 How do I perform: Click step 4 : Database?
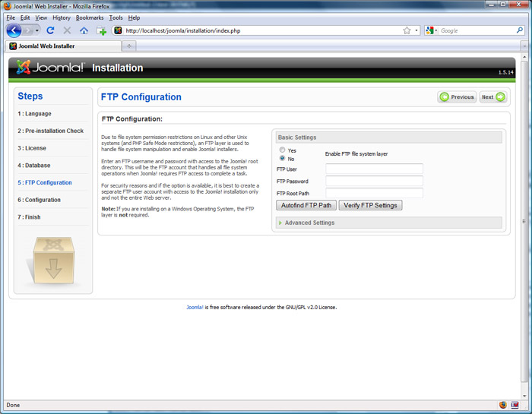[34, 166]
